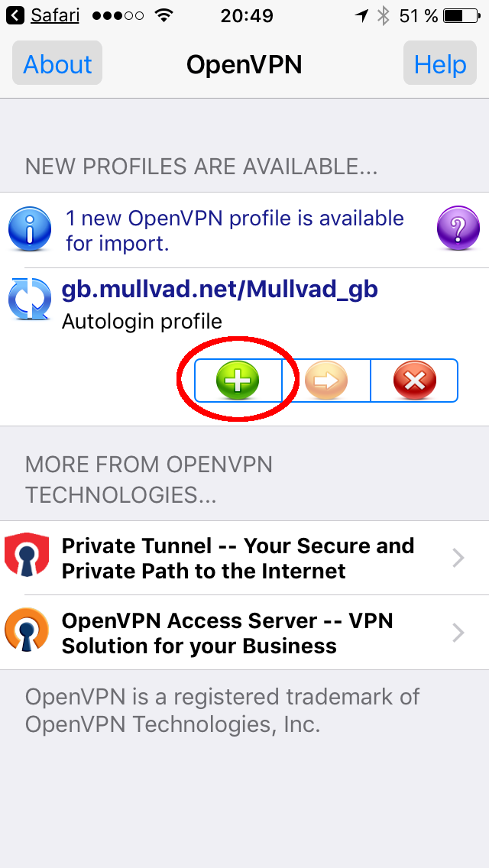Tap the Wi-Fi icon in status bar
489x868 pixels.
tap(164, 15)
